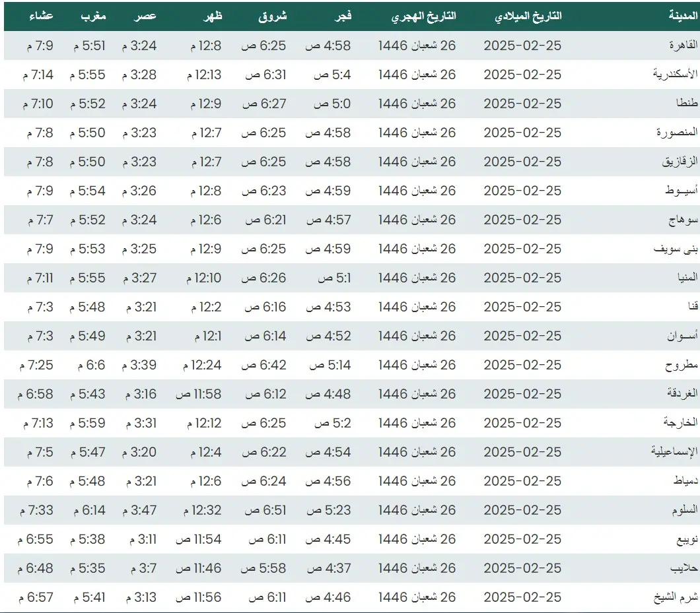Viewport: 700px width, 613px height.
Task: Select the طنطا city cell
Action: coord(687,103)
